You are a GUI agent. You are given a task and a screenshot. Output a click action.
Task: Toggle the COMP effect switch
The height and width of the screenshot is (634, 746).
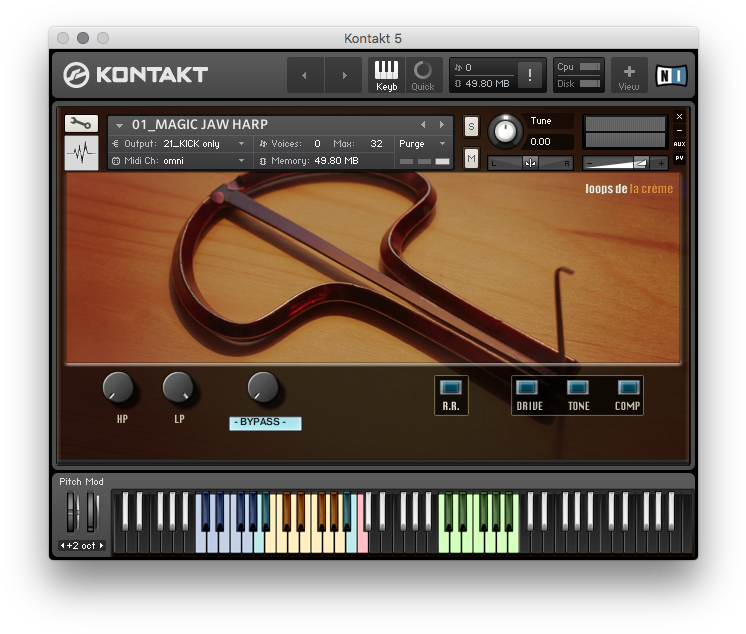click(x=628, y=388)
